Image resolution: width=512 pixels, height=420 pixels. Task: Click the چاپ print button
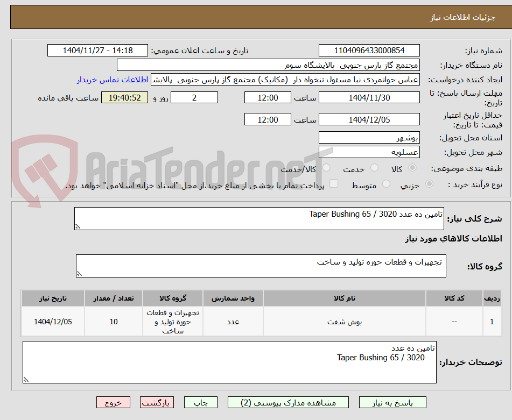[x=200, y=402]
